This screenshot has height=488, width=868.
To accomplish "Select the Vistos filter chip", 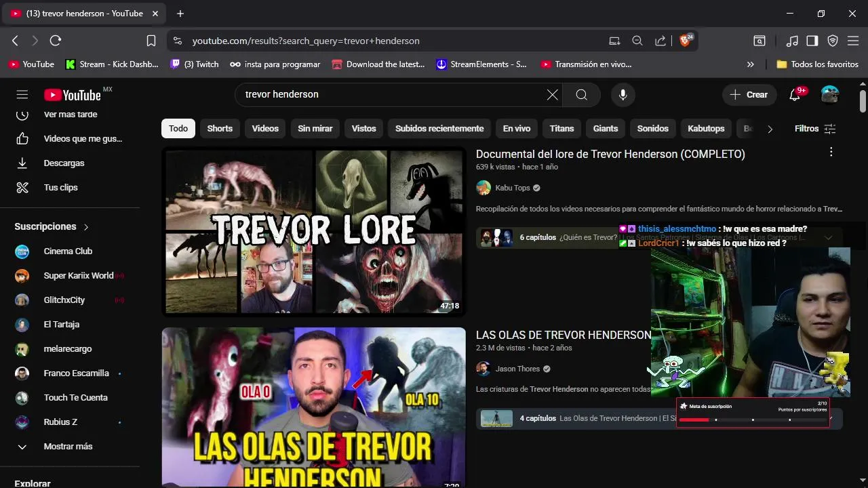I will (363, 129).
